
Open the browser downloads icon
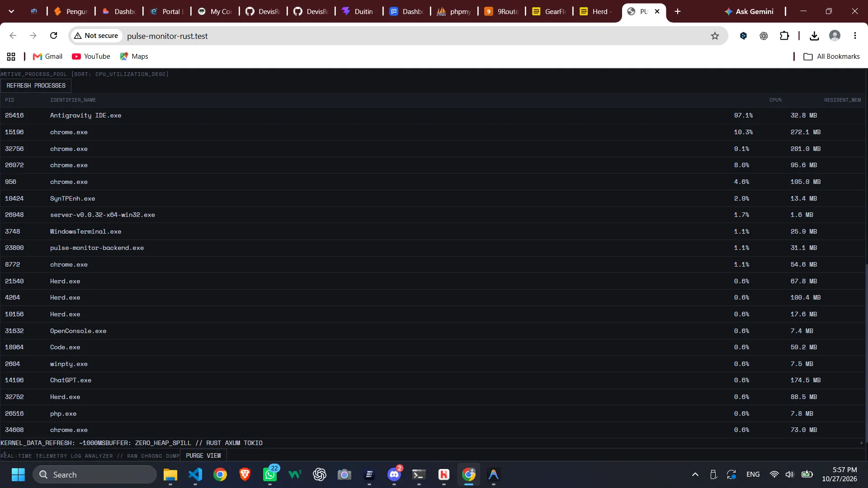[814, 36]
